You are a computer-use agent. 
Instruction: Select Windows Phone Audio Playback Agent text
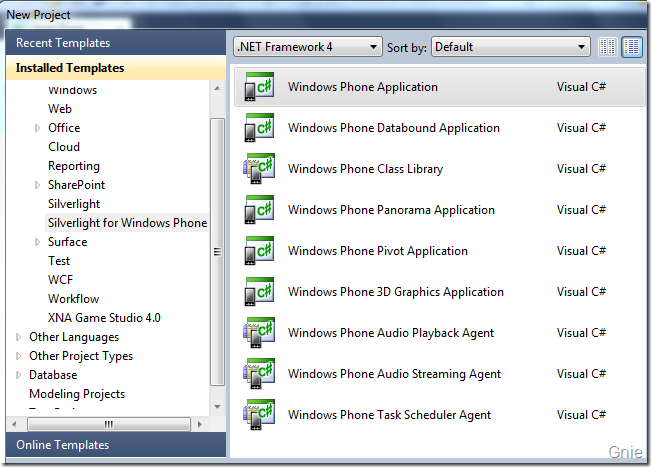(391, 333)
